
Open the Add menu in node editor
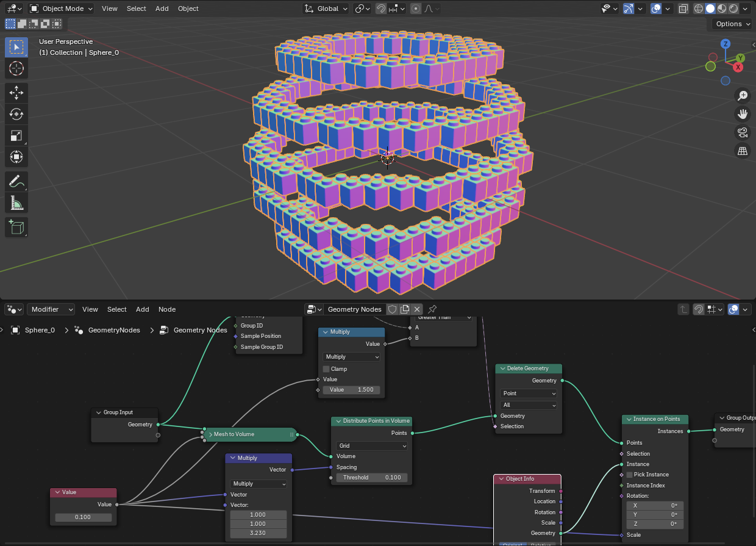(x=143, y=309)
